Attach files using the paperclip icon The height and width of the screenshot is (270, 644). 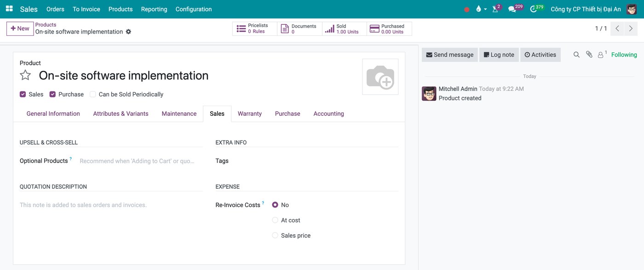coord(589,55)
